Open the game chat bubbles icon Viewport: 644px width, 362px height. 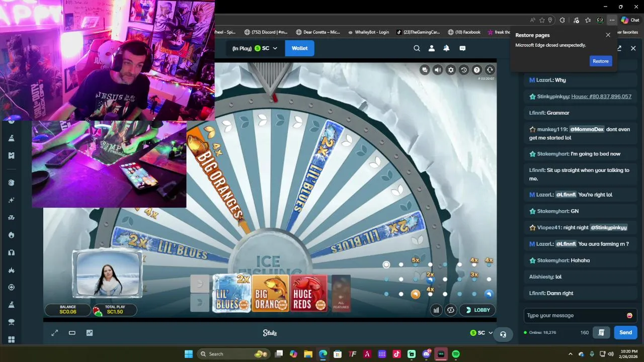click(425, 70)
